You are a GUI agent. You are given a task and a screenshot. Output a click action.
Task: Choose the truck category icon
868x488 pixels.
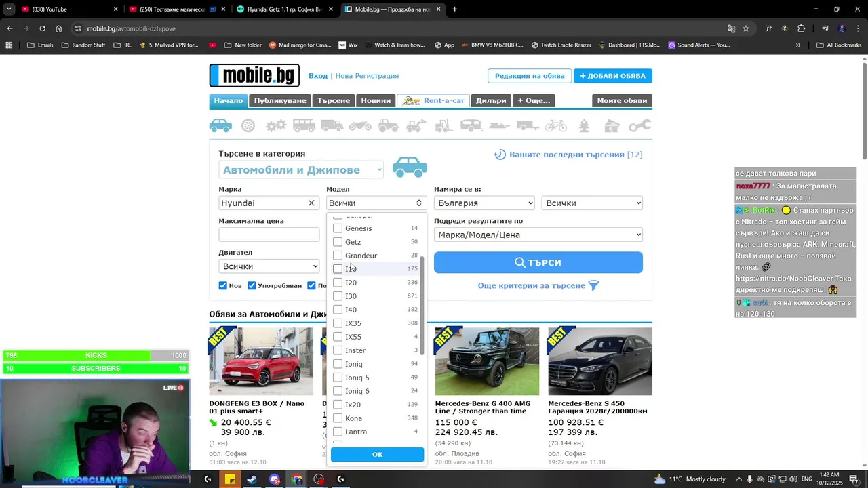(x=332, y=125)
